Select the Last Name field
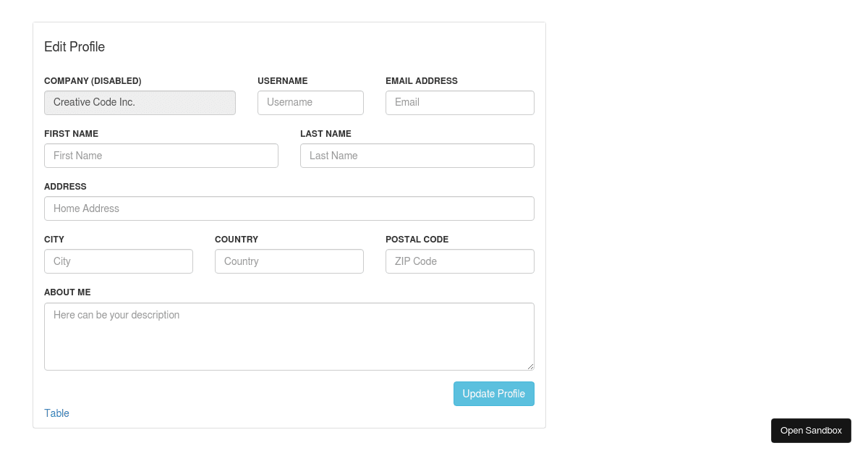868x456 pixels. point(417,155)
